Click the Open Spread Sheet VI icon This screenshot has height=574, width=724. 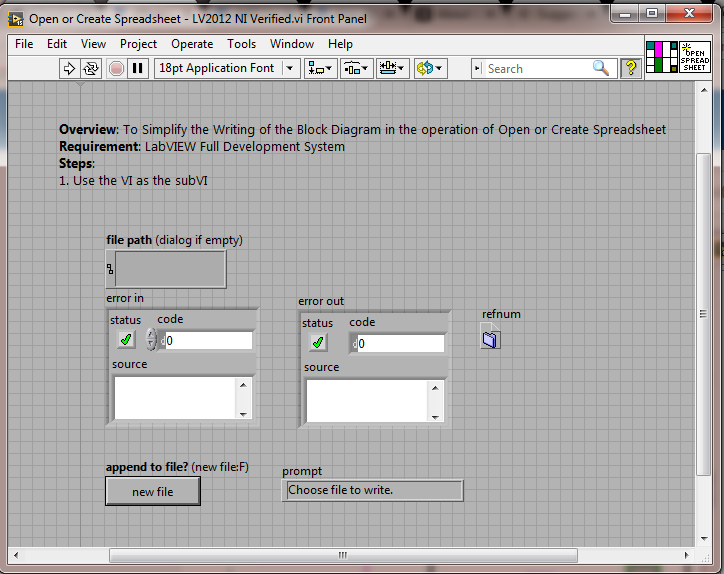(693, 57)
